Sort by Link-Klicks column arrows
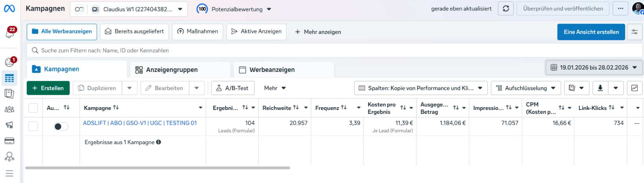 (611, 107)
